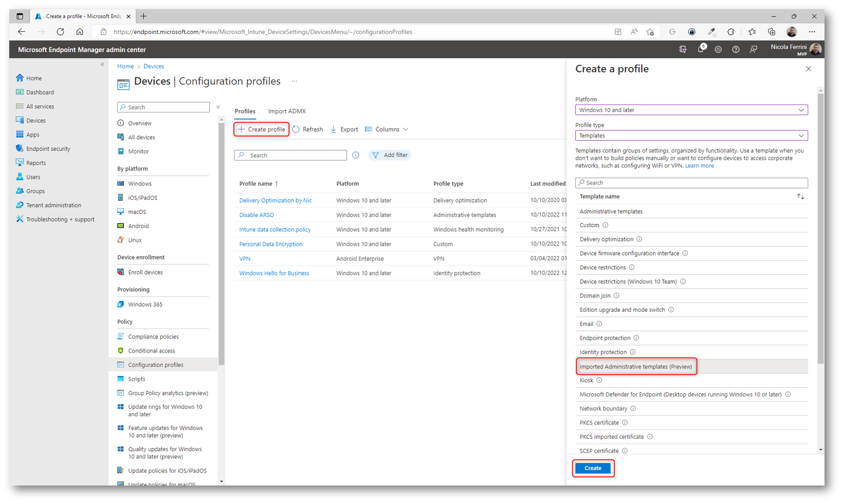Click the notifications bell icon

pos(700,50)
